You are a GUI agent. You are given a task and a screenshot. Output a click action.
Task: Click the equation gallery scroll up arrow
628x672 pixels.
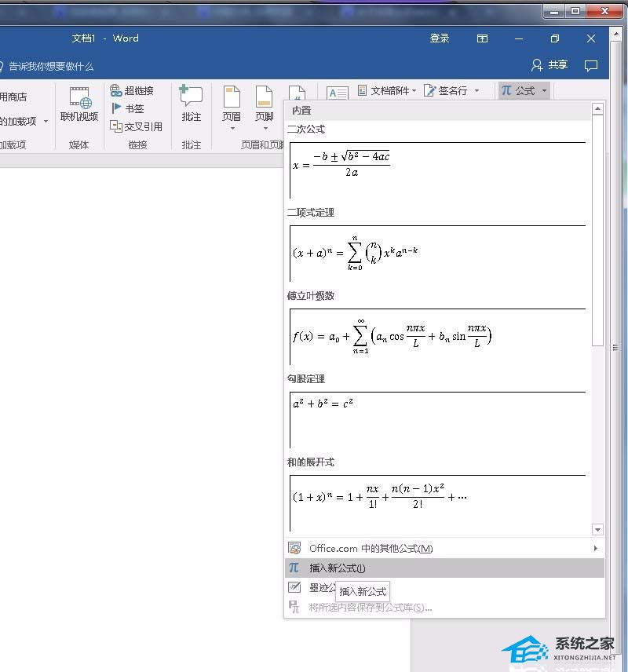597,109
